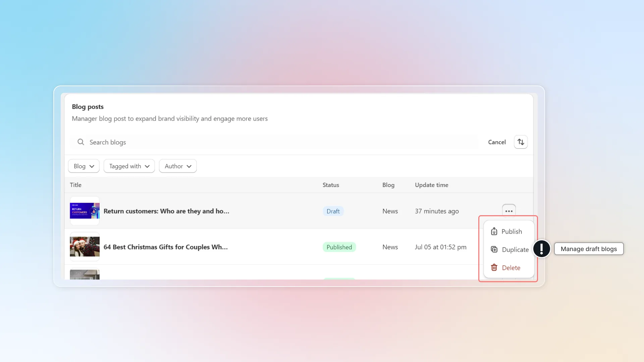Image resolution: width=644 pixels, height=362 pixels.
Task: Click the Update time column header
Action: [x=431, y=185]
